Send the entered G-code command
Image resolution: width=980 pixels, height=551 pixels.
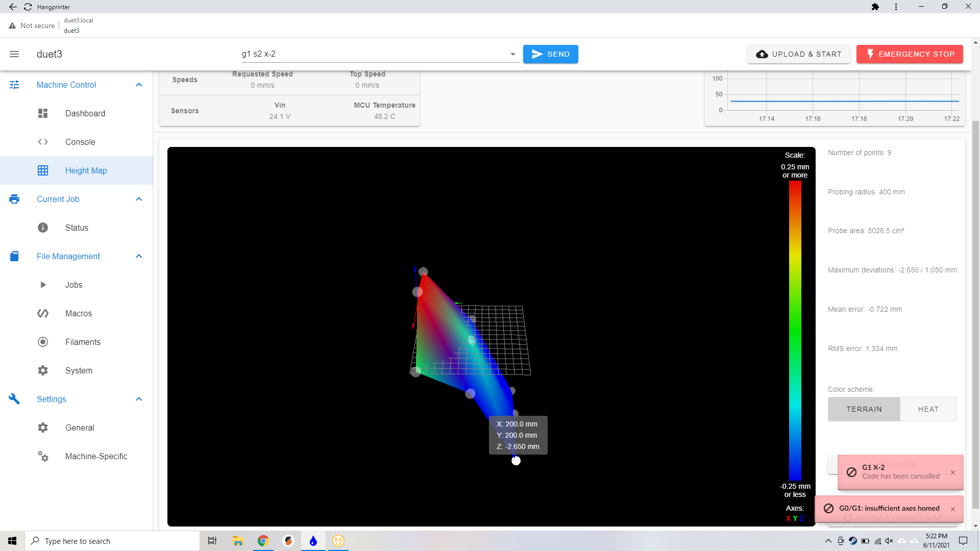(550, 54)
